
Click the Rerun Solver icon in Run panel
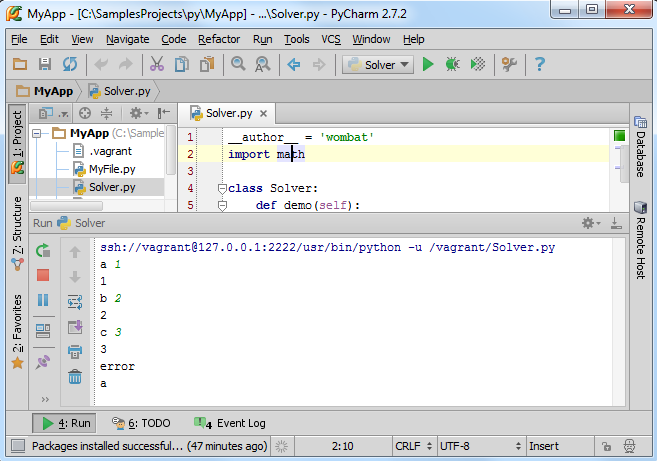point(43,251)
